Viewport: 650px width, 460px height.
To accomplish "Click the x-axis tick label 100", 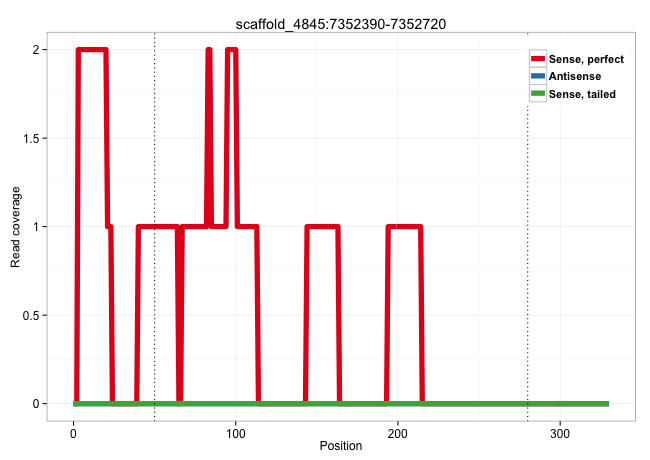I will [236, 432].
